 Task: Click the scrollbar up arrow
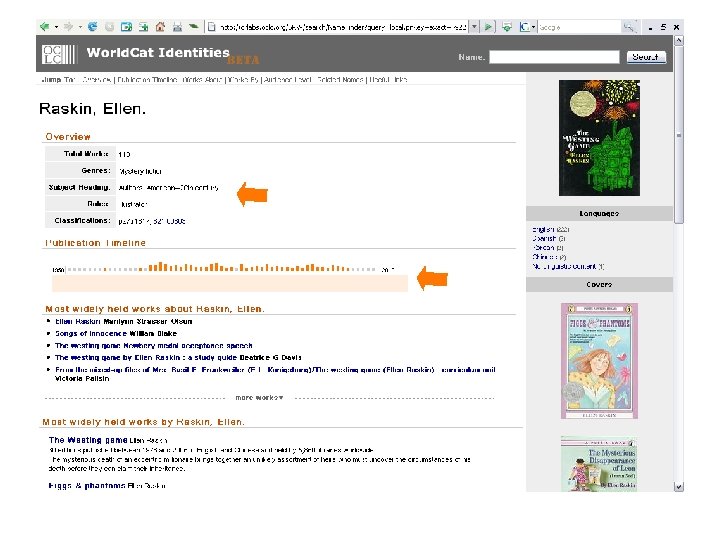[679, 40]
